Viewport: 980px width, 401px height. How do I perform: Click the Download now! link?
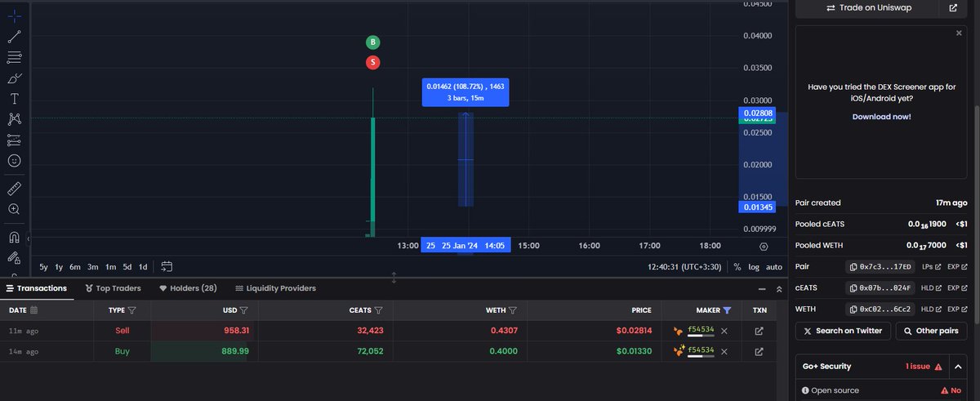tap(881, 117)
